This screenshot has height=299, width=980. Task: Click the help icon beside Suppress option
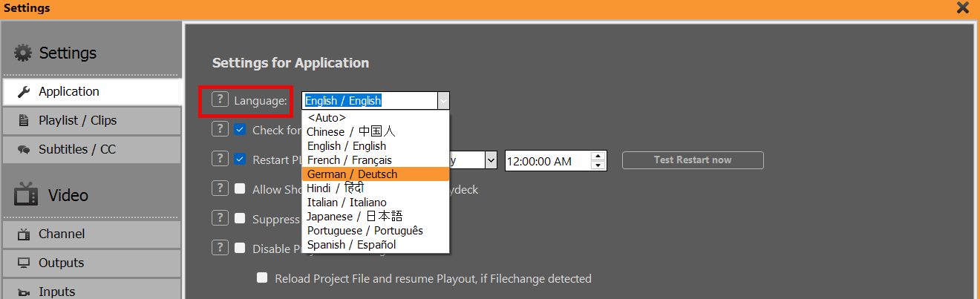pyautogui.click(x=220, y=218)
